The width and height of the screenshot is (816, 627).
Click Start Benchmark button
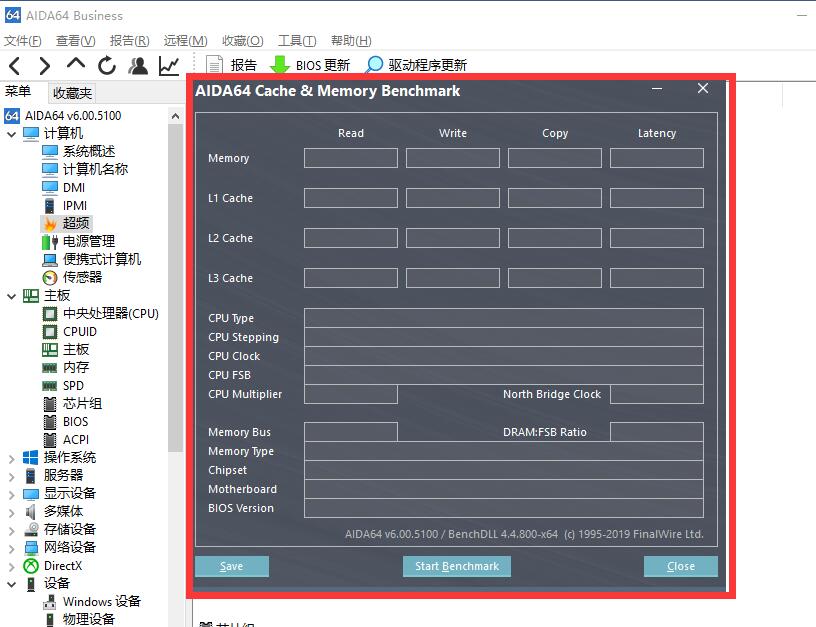coord(456,566)
